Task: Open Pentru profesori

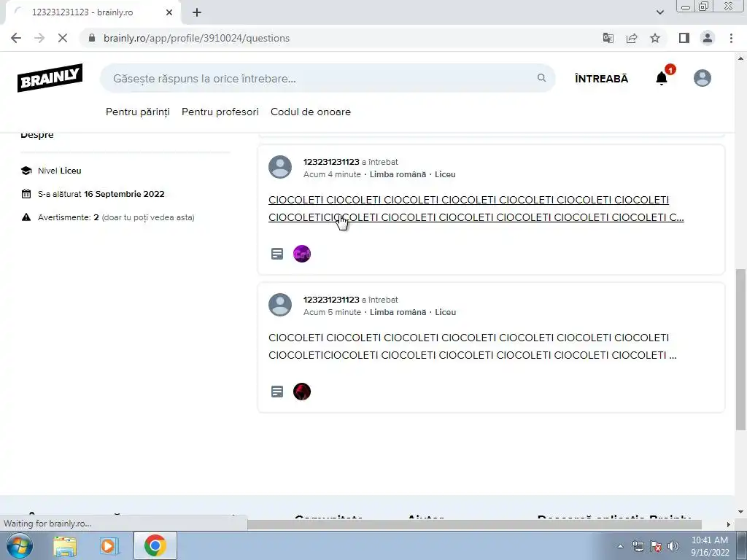Action: [220, 112]
